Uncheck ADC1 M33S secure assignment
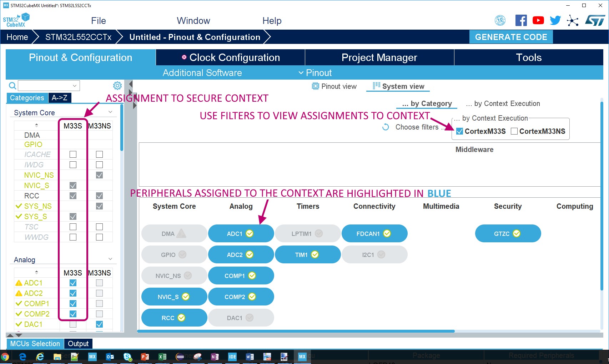 (x=73, y=283)
